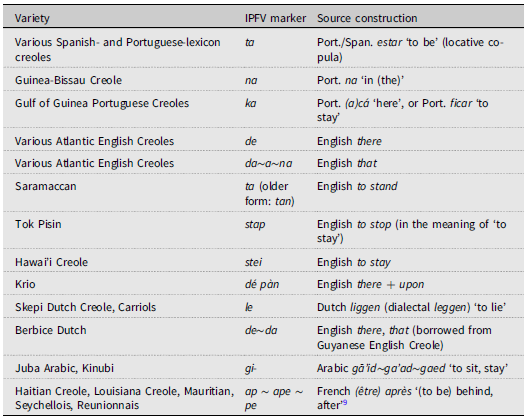Select Hawai'i Creole row label
The width and height of the screenshot is (527, 418).
pos(51,262)
